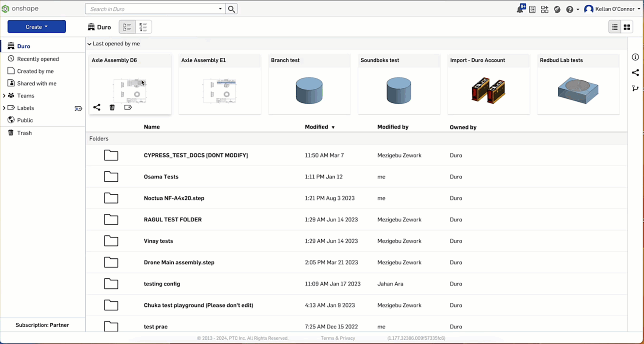Click trash icon on Axle Assembly D6 card
This screenshot has height=344, width=644.
(x=112, y=107)
